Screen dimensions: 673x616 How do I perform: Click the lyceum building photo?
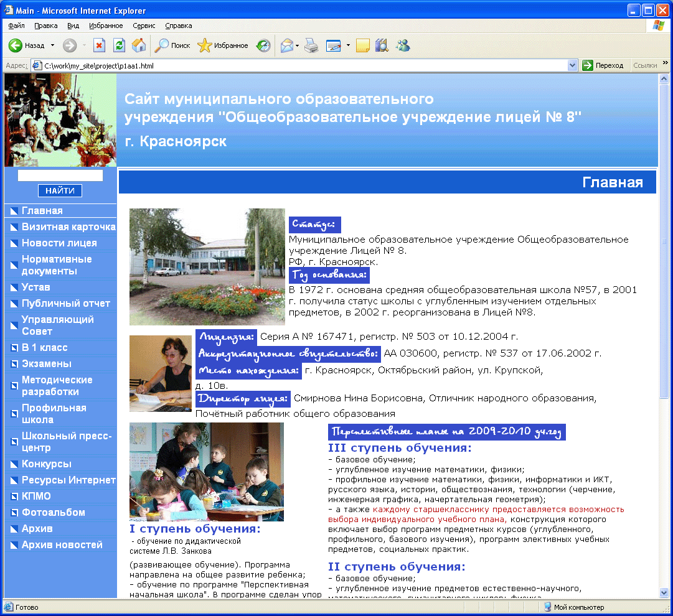(207, 267)
